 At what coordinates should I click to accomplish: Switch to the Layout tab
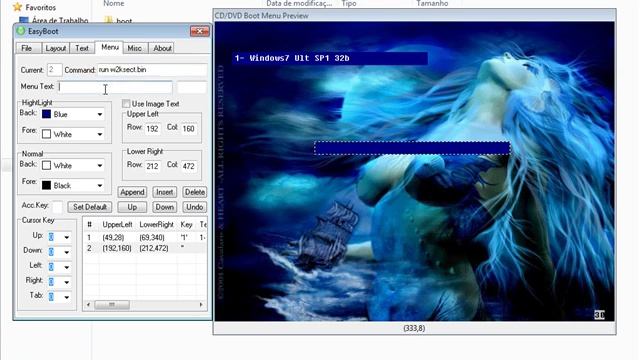click(56, 48)
